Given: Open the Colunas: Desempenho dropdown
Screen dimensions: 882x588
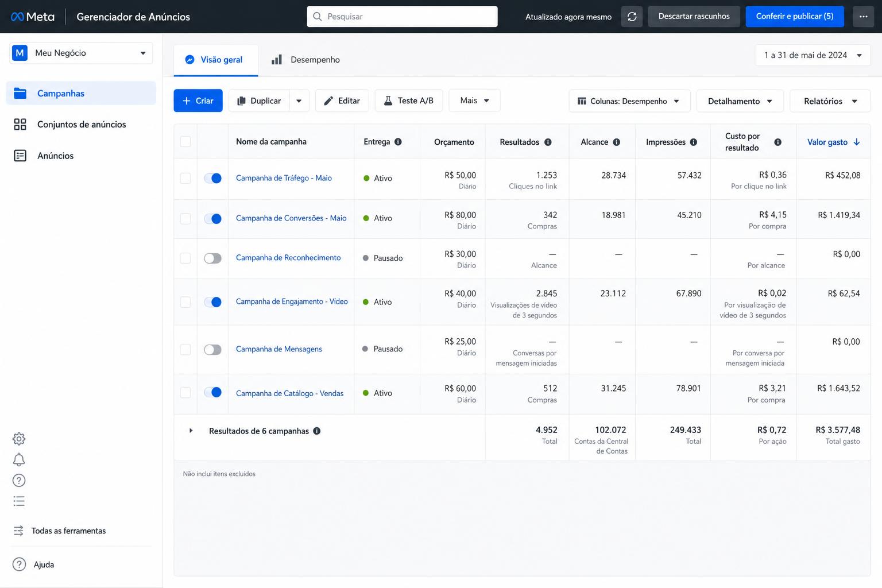Looking at the screenshot, I should [629, 101].
